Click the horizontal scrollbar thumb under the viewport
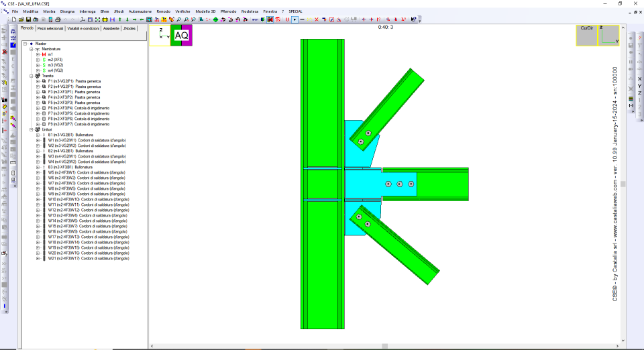 tap(385, 346)
